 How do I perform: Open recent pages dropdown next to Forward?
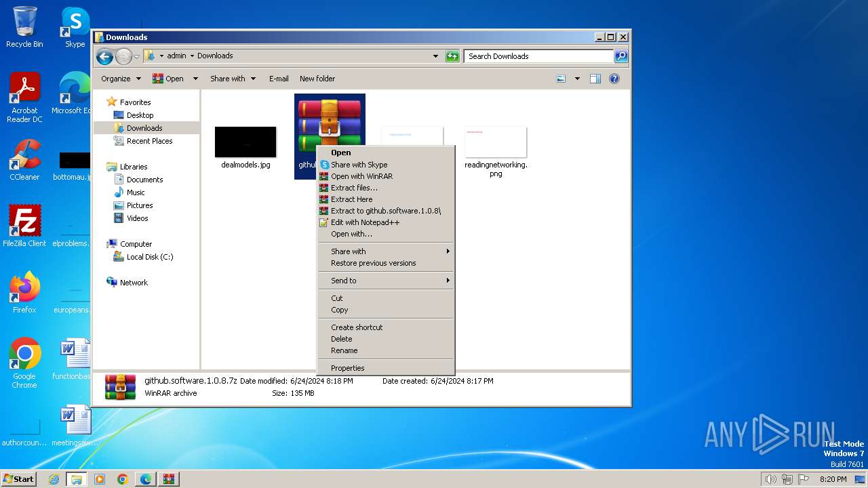[x=137, y=56]
